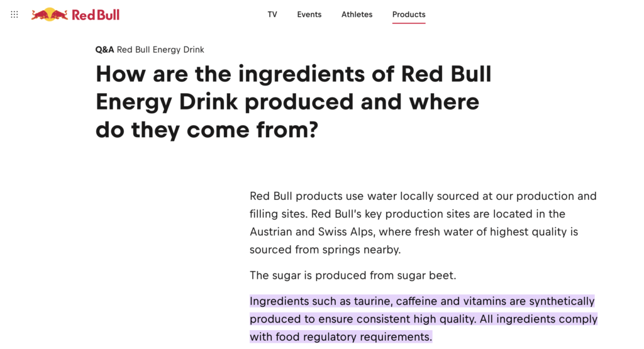Click the highlighted 'food regulatory requirements' line
Image resolution: width=644 pixels, height=349 pixels.
click(341, 337)
